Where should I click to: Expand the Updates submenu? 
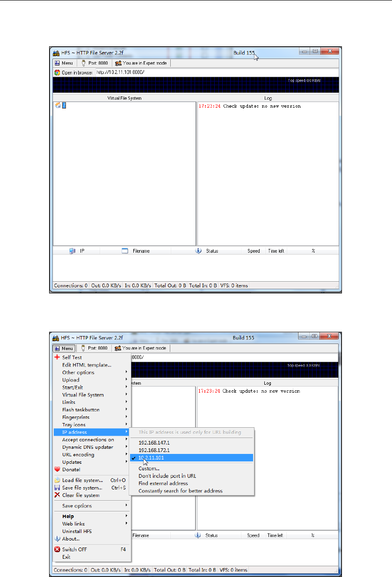tap(92, 462)
